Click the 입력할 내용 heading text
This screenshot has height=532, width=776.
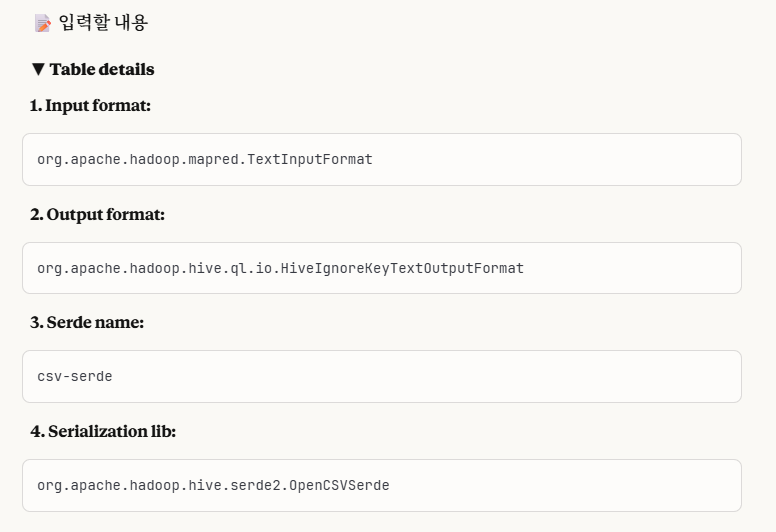tap(103, 23)
